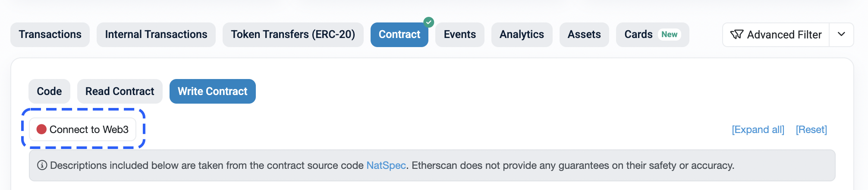Open the Transactions tab
The height and width of the screenshot is (190, 868).
pos(50,35)
